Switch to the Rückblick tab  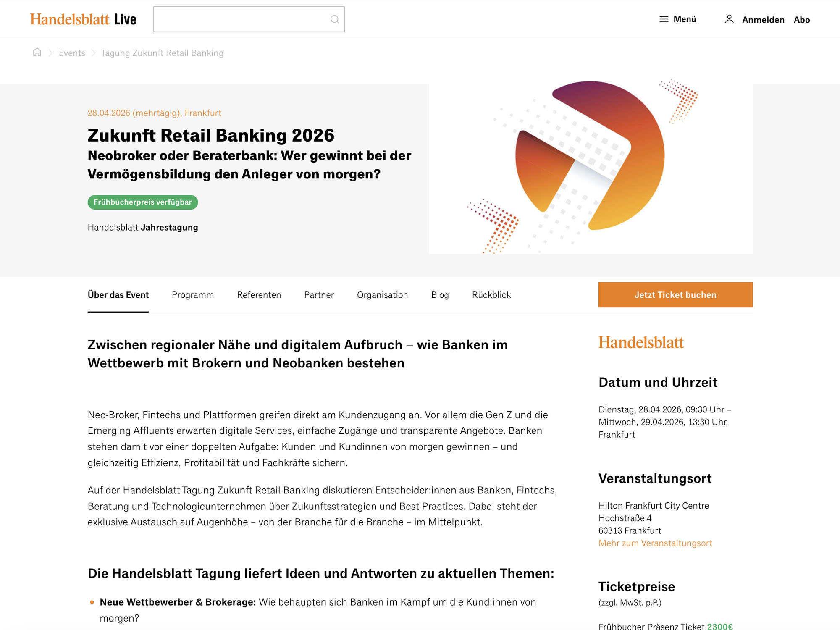pyautogui.click(x=491, y=295)
